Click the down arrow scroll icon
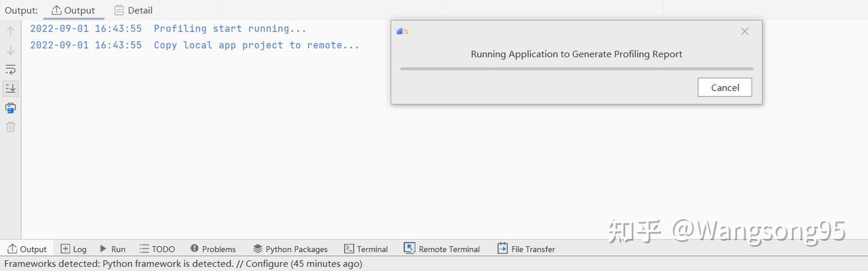 point(10,50)
